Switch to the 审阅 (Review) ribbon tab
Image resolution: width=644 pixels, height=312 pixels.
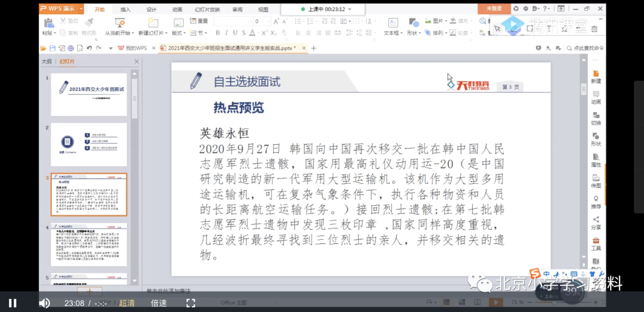point(237,9)
